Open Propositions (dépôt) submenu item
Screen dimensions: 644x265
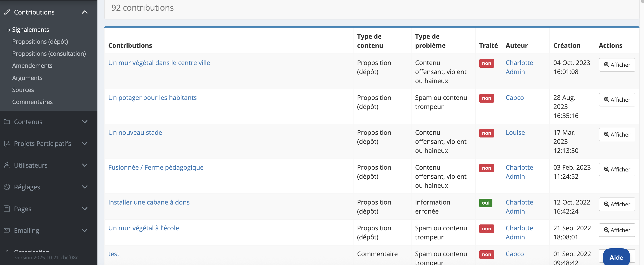tap(40, 41)
